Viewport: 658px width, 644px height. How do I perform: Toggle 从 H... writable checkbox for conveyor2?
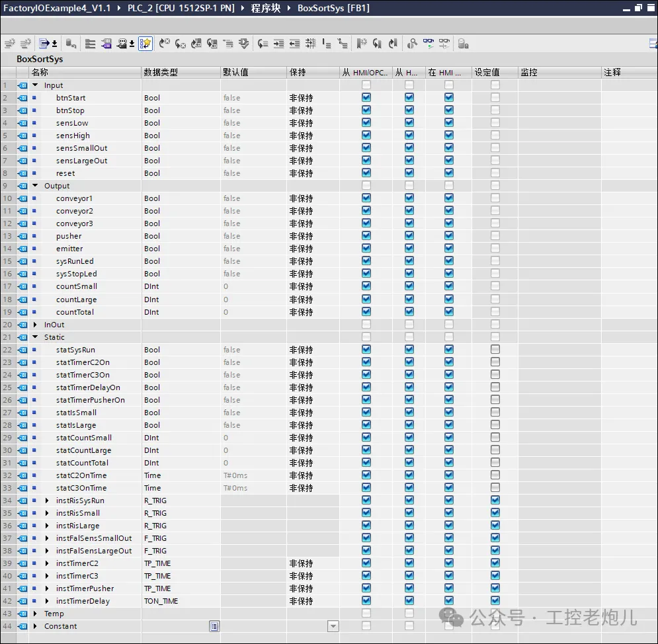coord(409,211)
